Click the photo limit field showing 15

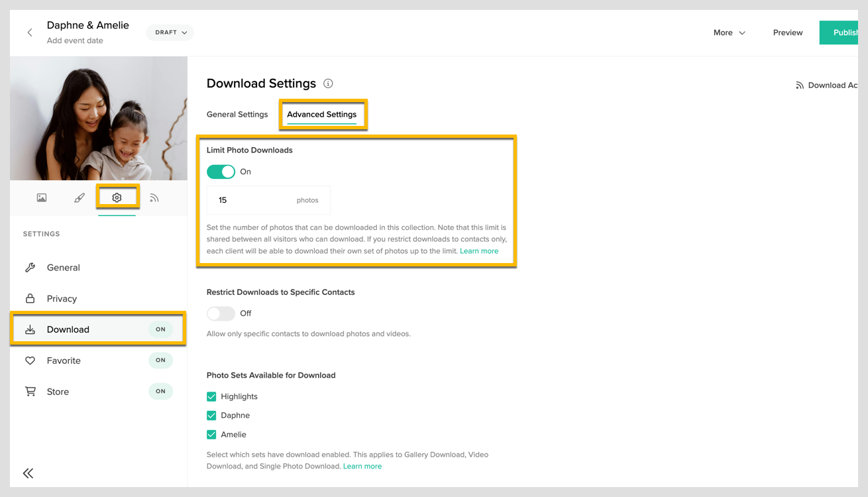point(268,200)
